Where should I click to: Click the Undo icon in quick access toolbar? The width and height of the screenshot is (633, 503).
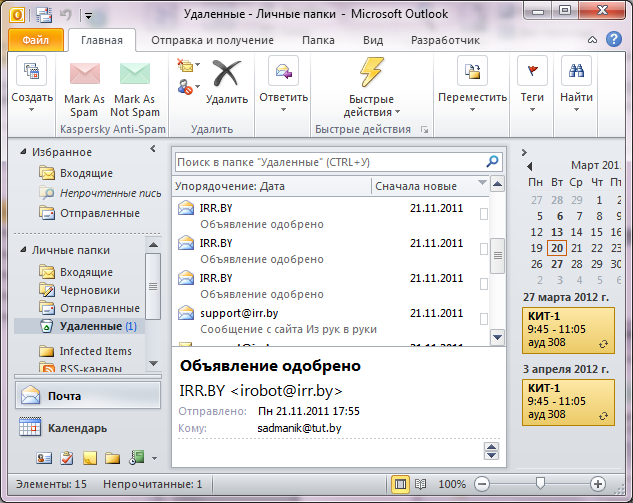tap(65, 15)
